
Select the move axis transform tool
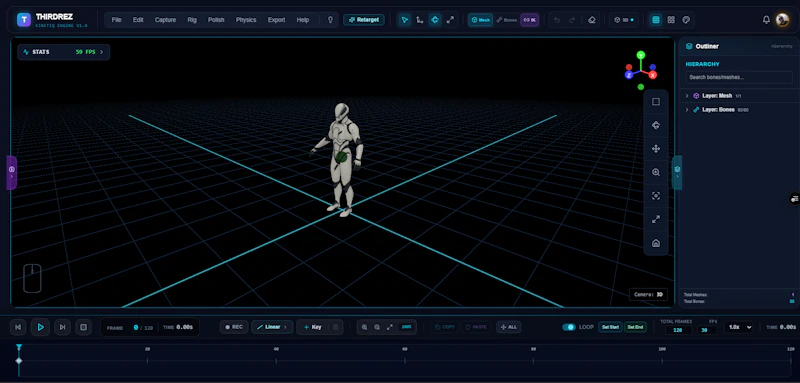[419, 20]
